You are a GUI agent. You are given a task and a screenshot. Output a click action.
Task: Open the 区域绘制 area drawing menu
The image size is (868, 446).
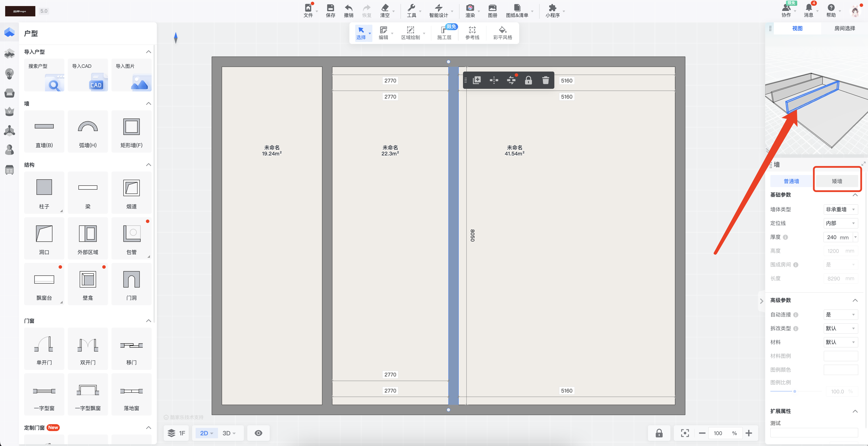(410, 33)
